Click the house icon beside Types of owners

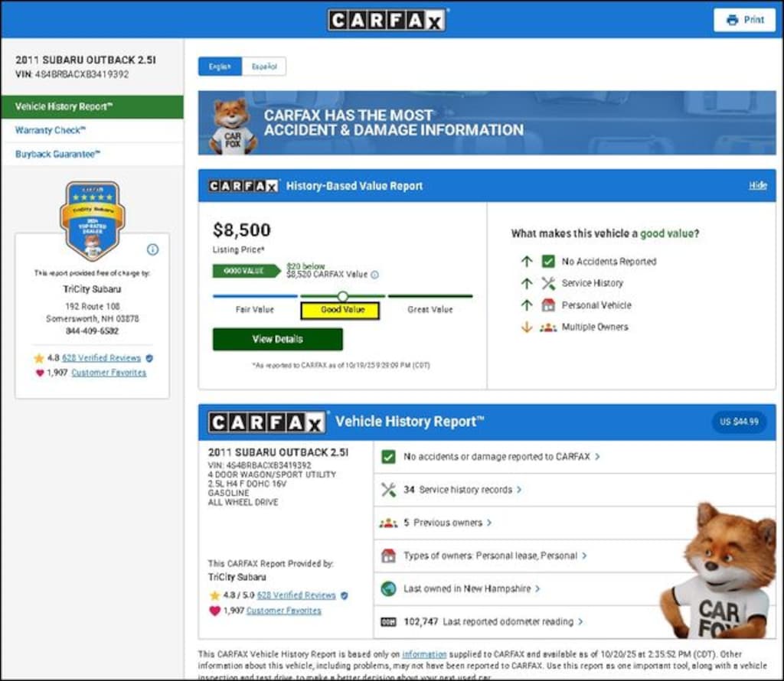pos(388,556)
